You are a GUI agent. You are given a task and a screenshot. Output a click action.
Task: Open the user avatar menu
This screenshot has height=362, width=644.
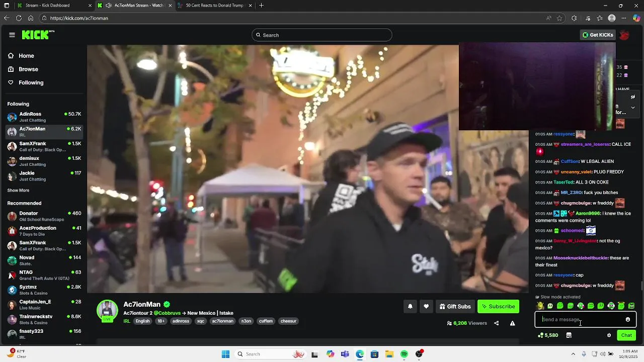tap(624, 35)
